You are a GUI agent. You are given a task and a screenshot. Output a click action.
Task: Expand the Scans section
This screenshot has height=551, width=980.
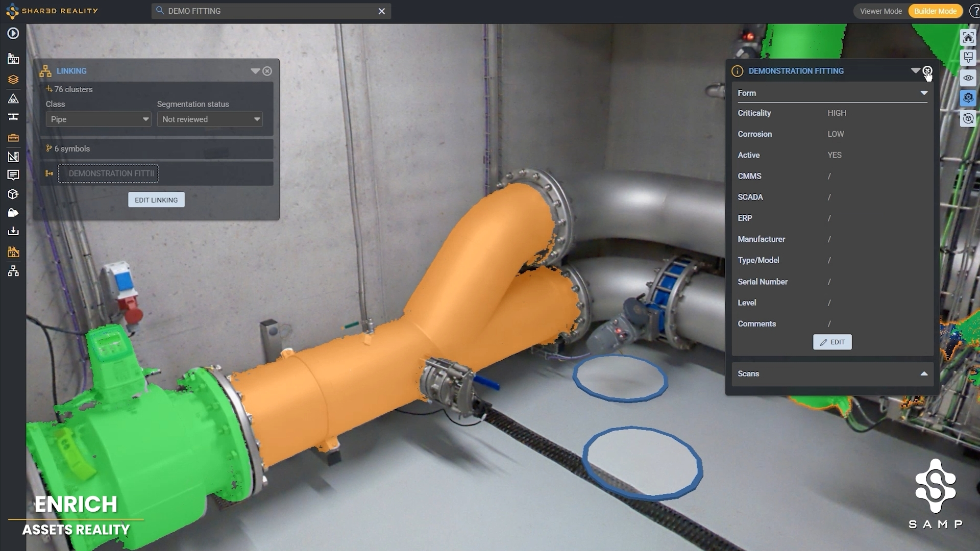click(x=923, y=374)
